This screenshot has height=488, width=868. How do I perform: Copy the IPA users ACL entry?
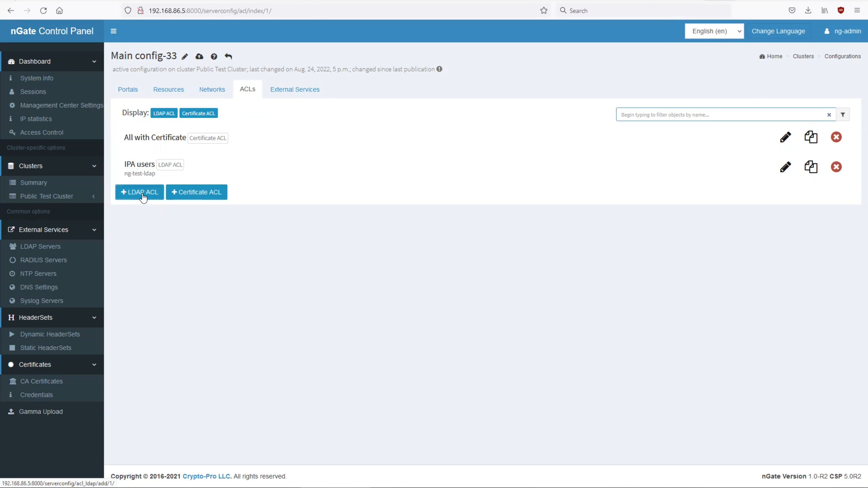click(811, 167)
